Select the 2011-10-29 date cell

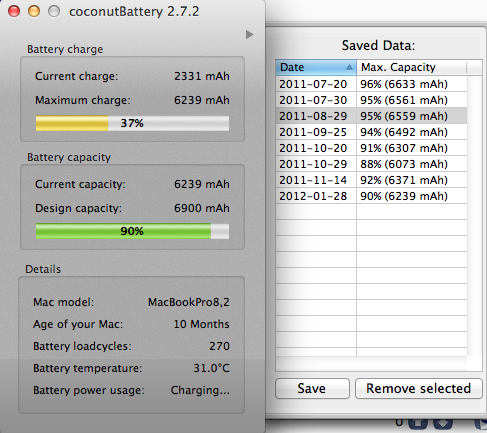pyautogui.click(x=316, y=164)
